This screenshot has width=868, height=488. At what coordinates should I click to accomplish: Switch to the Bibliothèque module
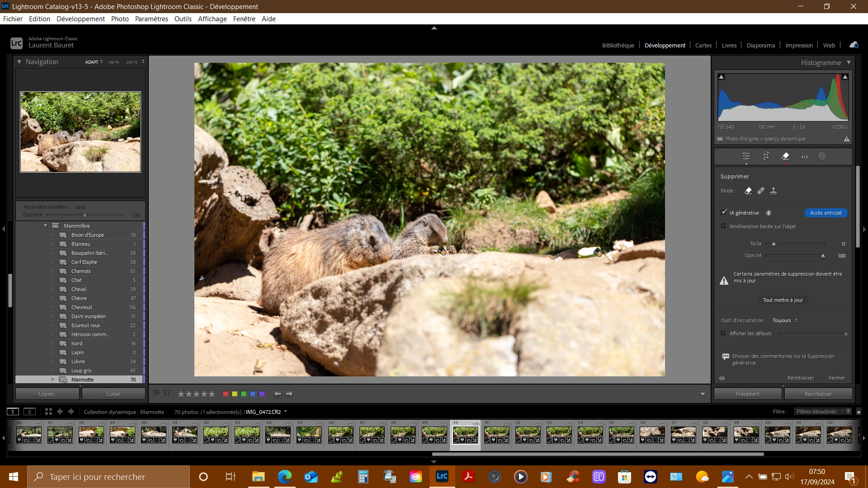618,45
